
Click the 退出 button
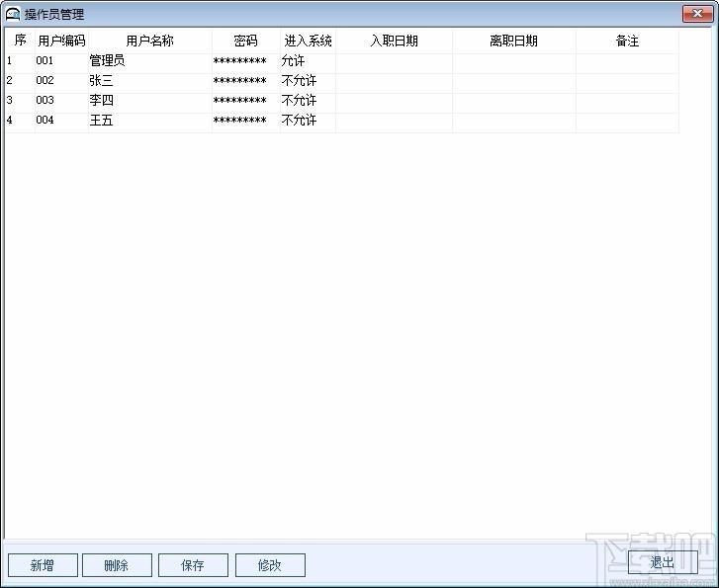[x=663, y=562]
